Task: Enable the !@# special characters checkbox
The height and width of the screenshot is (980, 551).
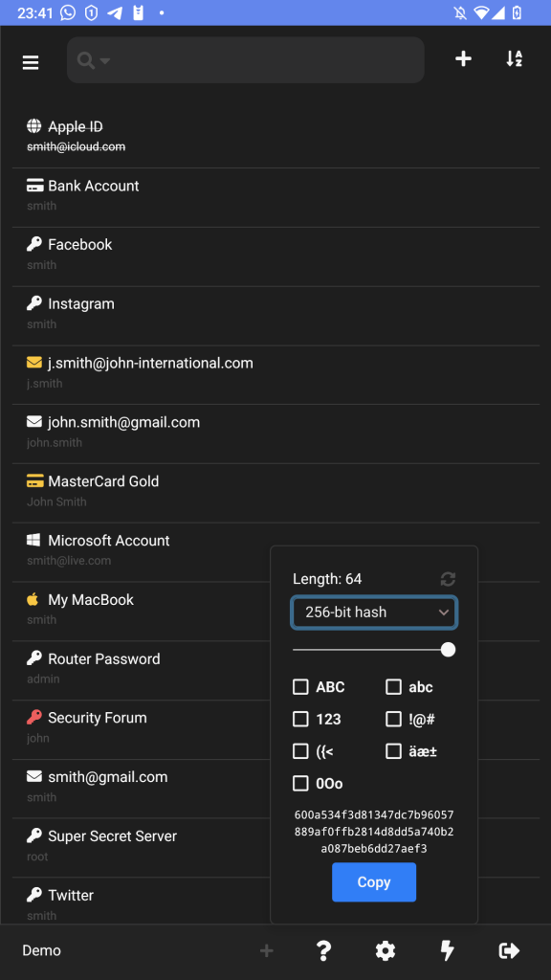Action: (393, 719)
